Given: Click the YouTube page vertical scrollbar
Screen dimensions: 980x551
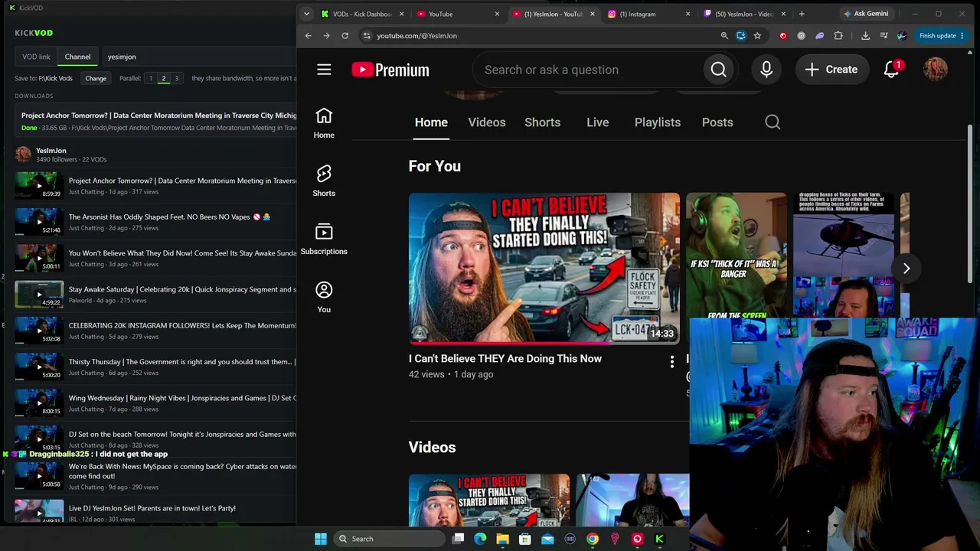Looking at the screenshot, I should (970, 203).
